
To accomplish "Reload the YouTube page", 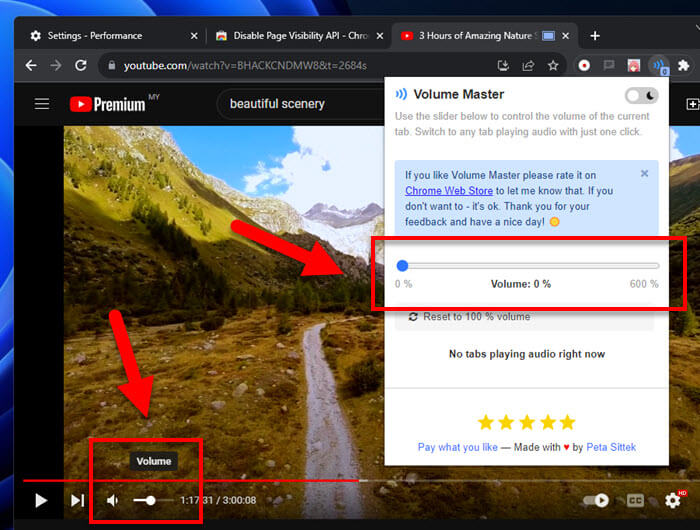I will 81,66.
